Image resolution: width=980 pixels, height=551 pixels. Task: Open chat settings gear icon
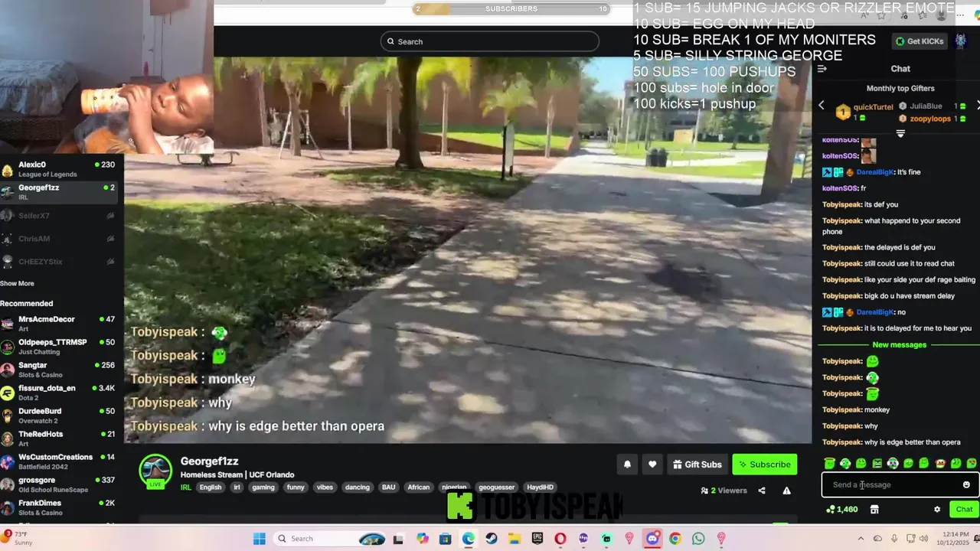pos(937,509)
